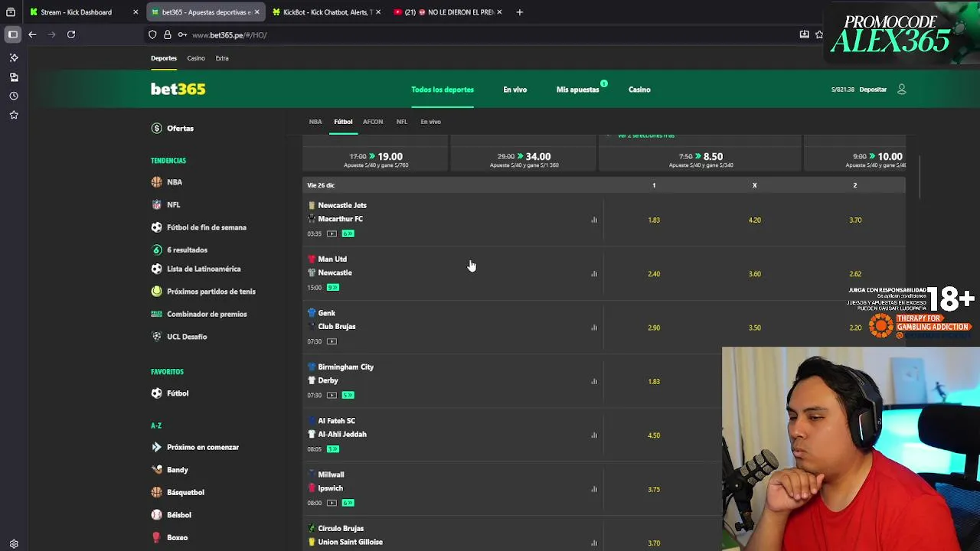Click the page vertical scrollbar
This screenshot has height=551, width=980.
[x=918, y=178]
